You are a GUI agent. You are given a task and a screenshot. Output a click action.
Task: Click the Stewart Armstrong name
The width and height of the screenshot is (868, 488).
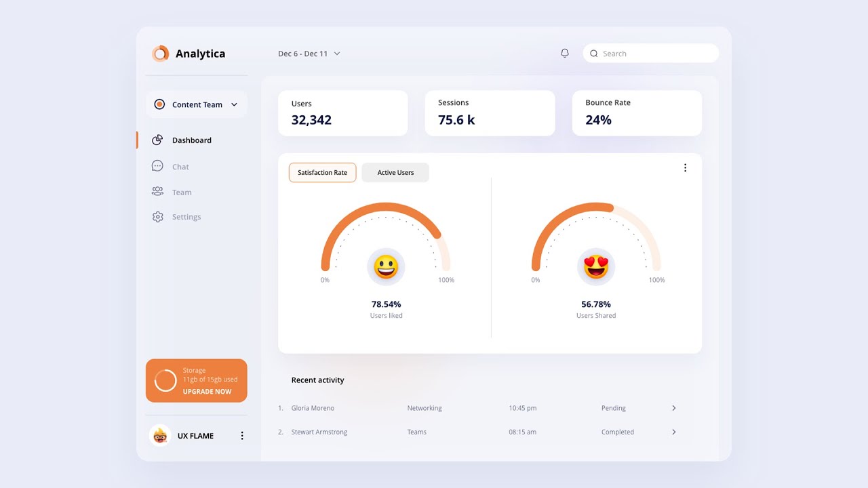point(319,432)
